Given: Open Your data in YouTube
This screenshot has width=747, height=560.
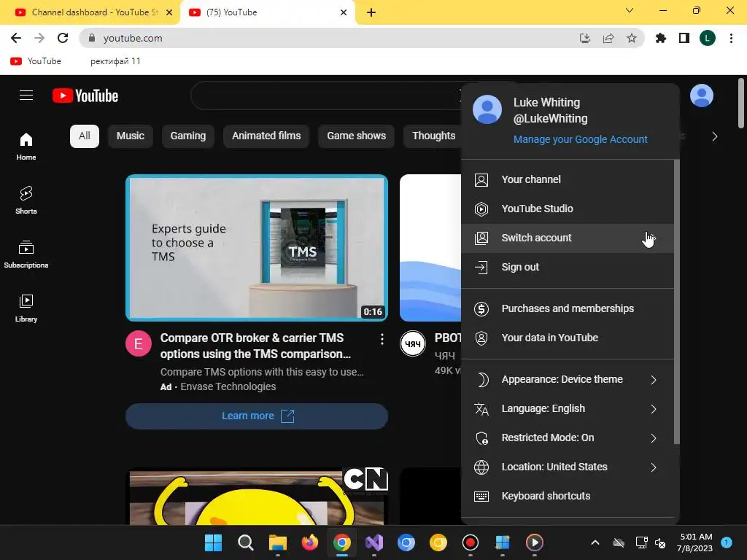Looking at the screenshot, I should point(568,338).
